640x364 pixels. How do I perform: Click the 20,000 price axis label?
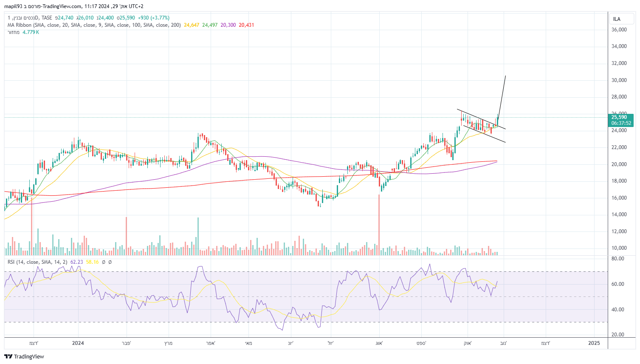pyautogui.click(x=619, y=164)
